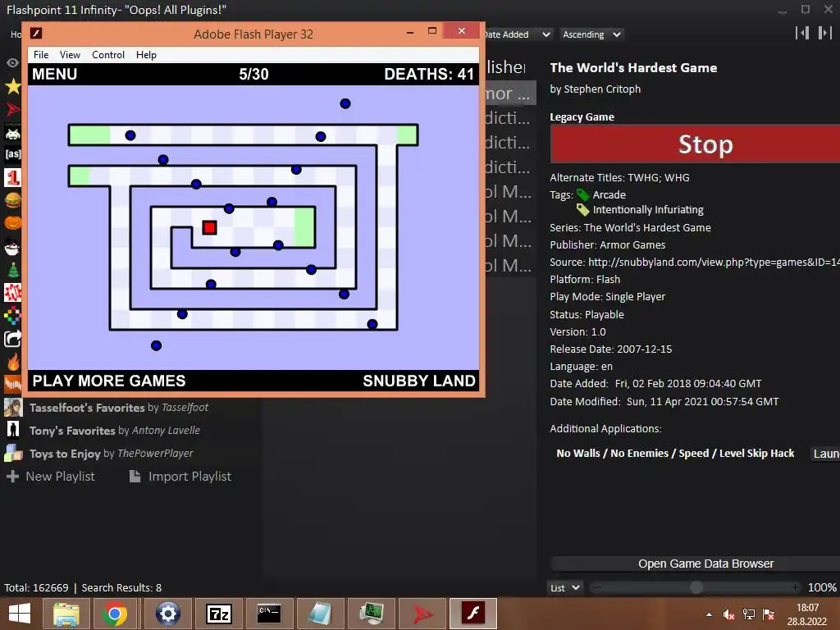Click Open Game Data Browser
The image size is (840, 630).
coord(696,564)
